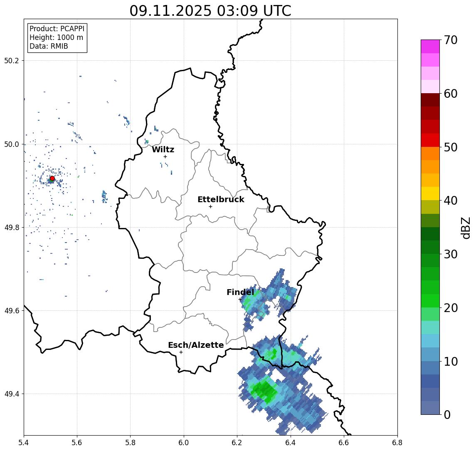Click the 6.0 longitude axis label
Image resolution: width=476 pixels, height=451 pixels.
(184, 443)
